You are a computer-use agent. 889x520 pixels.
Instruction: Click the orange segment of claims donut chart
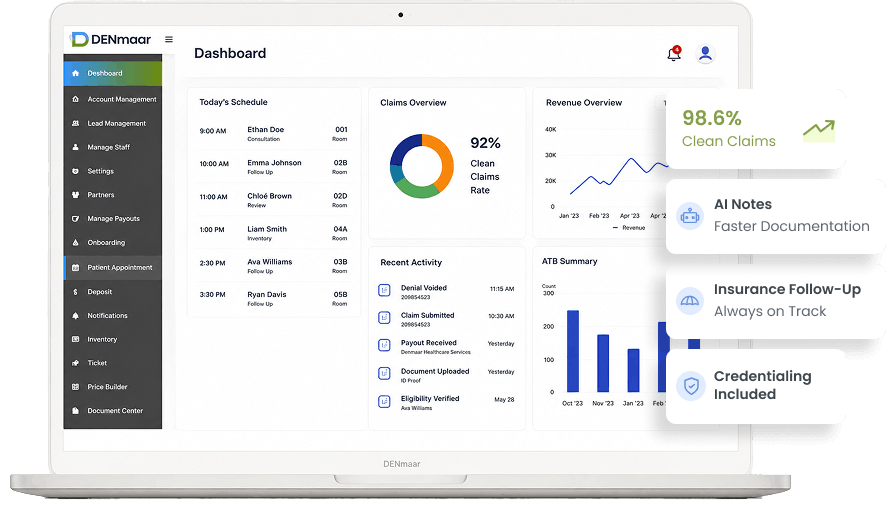tap(445, 162)
